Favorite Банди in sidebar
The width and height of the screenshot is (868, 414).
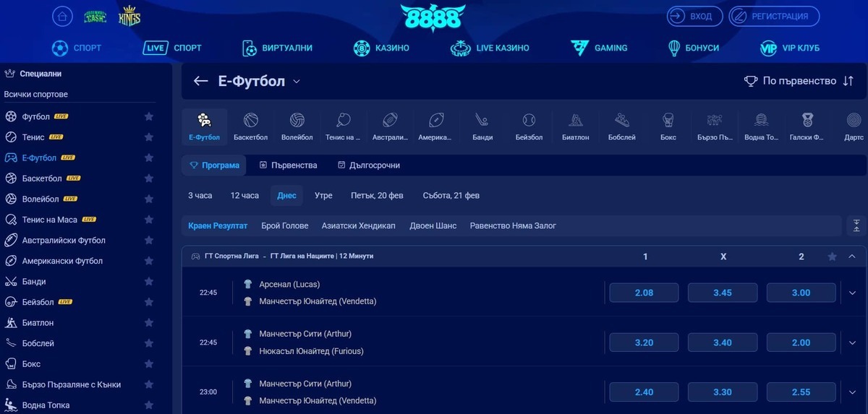pos(149,282)
